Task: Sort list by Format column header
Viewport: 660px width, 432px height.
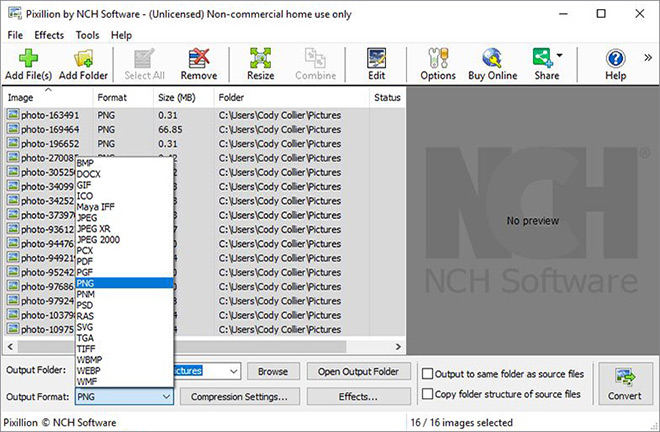Action: 123,97
